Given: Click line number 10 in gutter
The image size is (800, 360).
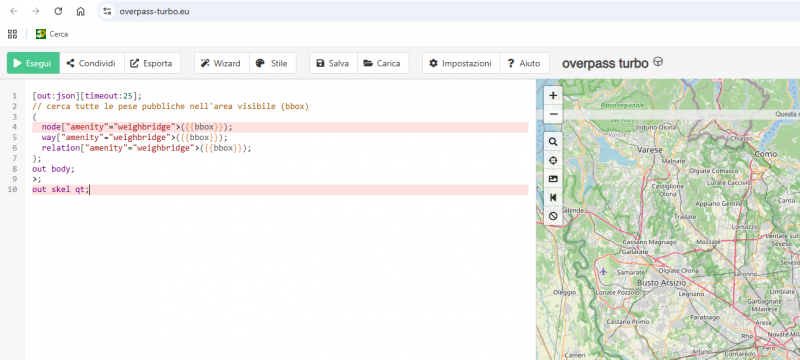Looking at the screenshot, I should click(13, 190).
